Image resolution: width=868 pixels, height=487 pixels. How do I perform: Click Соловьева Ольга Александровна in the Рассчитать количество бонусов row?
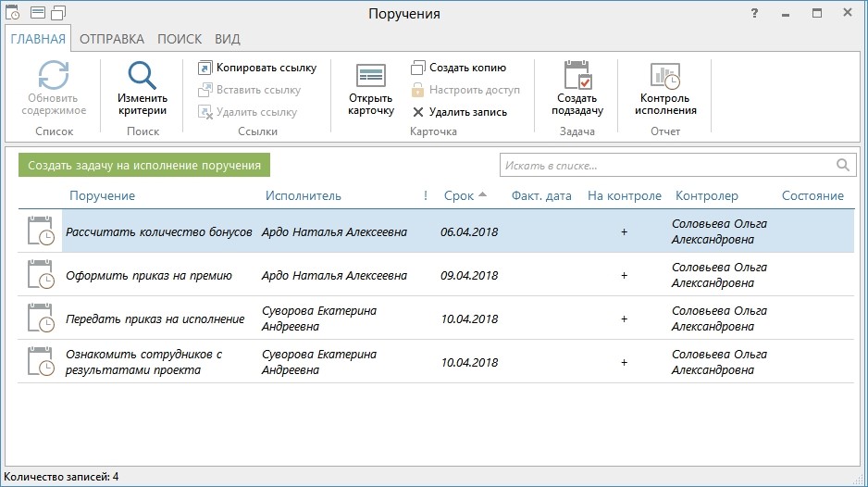coord(719,231)
